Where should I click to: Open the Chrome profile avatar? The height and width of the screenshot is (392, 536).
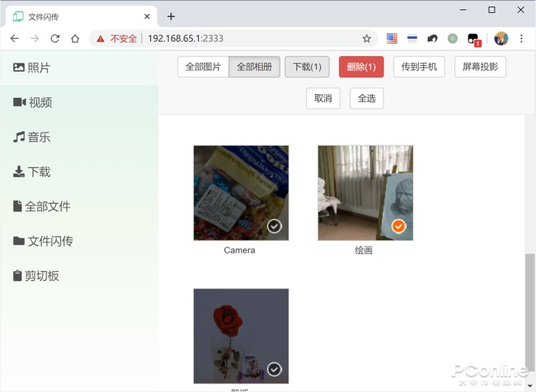pos(501,38)
